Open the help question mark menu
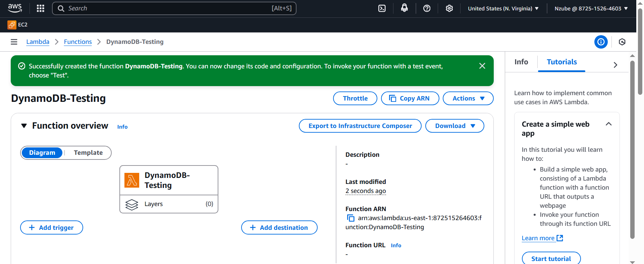 427,8
